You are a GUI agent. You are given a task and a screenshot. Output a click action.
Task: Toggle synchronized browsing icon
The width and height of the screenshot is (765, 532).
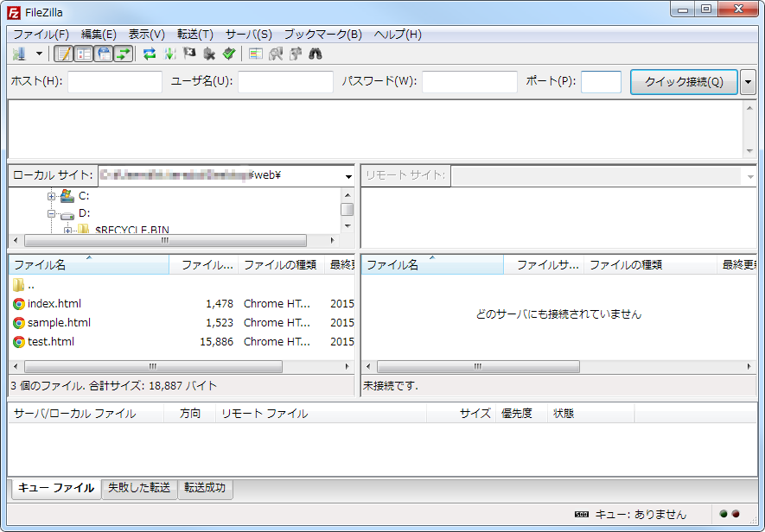click(x=296, y=54)
